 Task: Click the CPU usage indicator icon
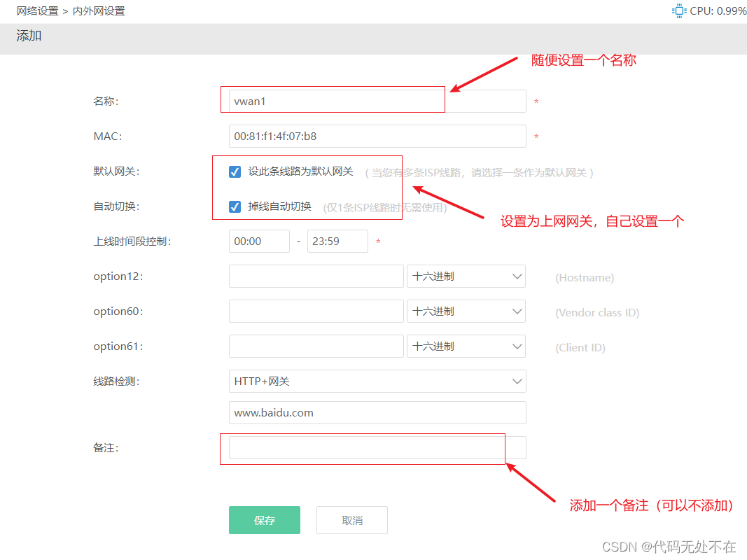point(678,10)
